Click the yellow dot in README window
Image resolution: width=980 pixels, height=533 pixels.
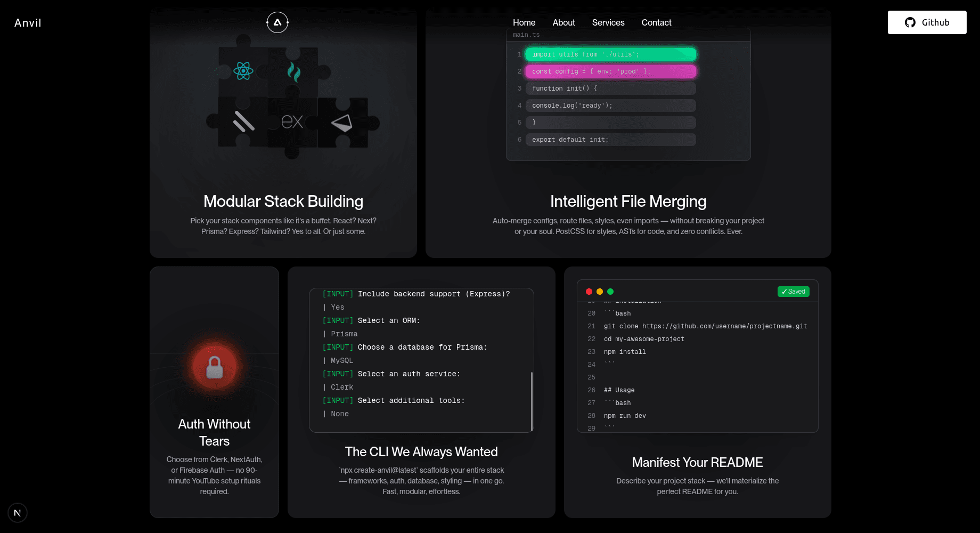coord(600,292)
